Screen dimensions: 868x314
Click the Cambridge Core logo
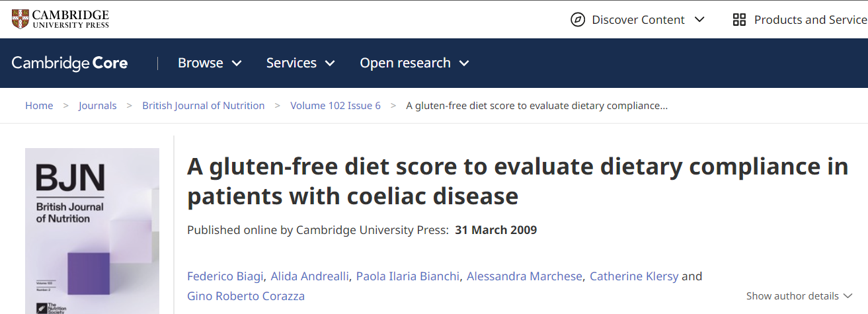(x=69, y=63)
